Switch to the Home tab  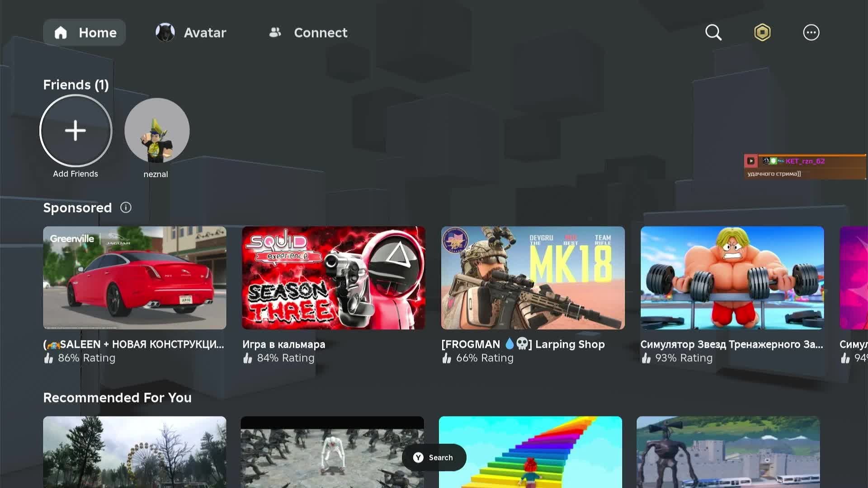tap(85, 33)
